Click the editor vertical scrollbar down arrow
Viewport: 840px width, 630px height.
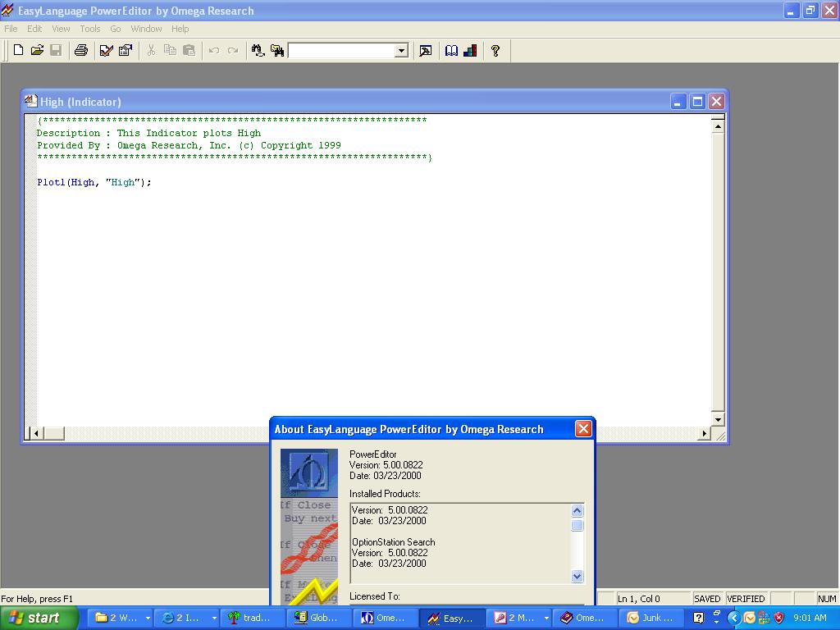tap(718, 419)
